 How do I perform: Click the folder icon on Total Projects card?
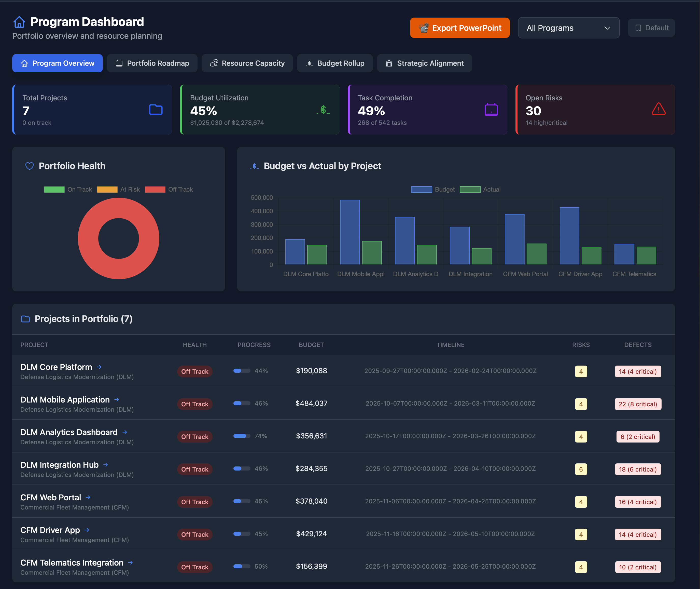[156, 110]
